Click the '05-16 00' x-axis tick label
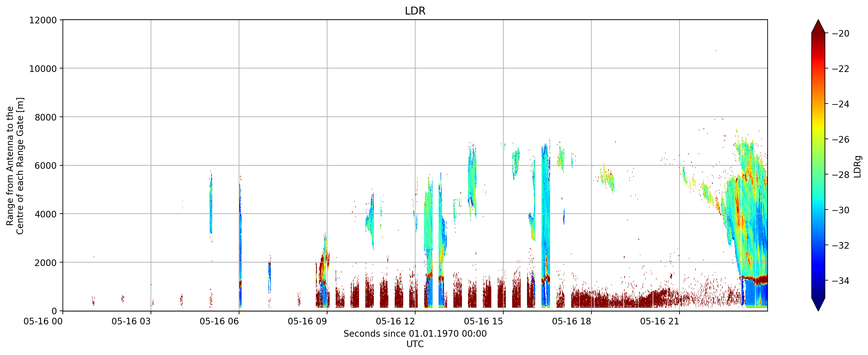 point(43,321)
